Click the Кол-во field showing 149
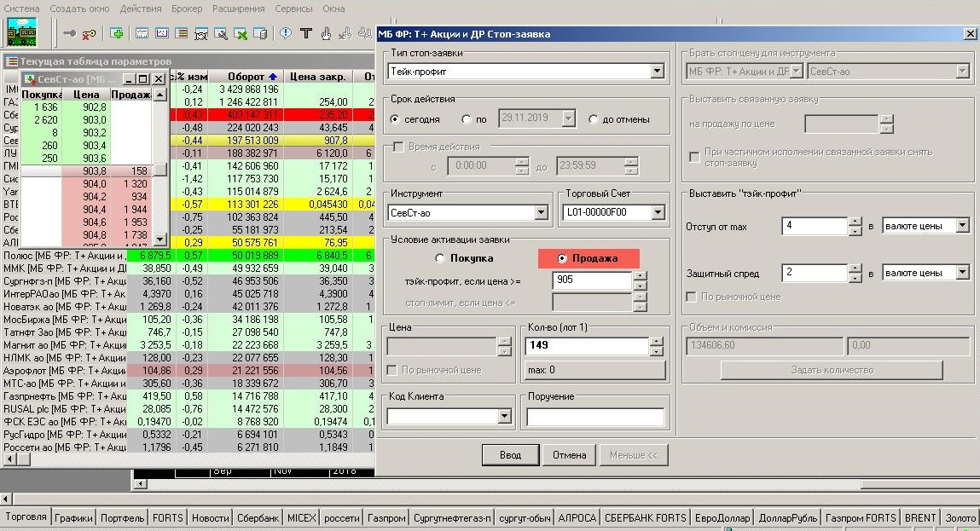The width and height of the screenshot is (980, 531). [x=588, y=345]
